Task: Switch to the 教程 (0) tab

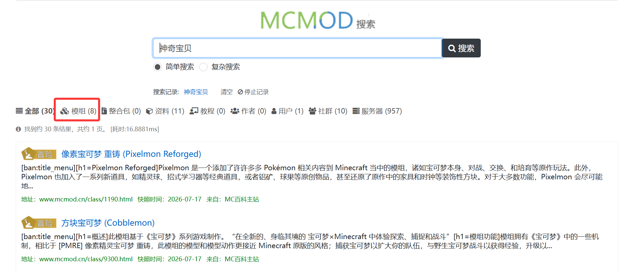Action: pos(207,111)
